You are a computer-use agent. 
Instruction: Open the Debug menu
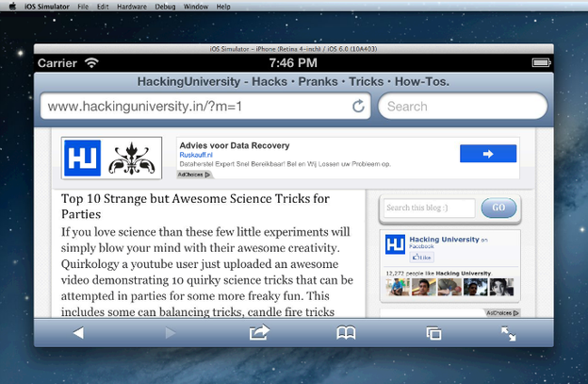pos(165,7)
